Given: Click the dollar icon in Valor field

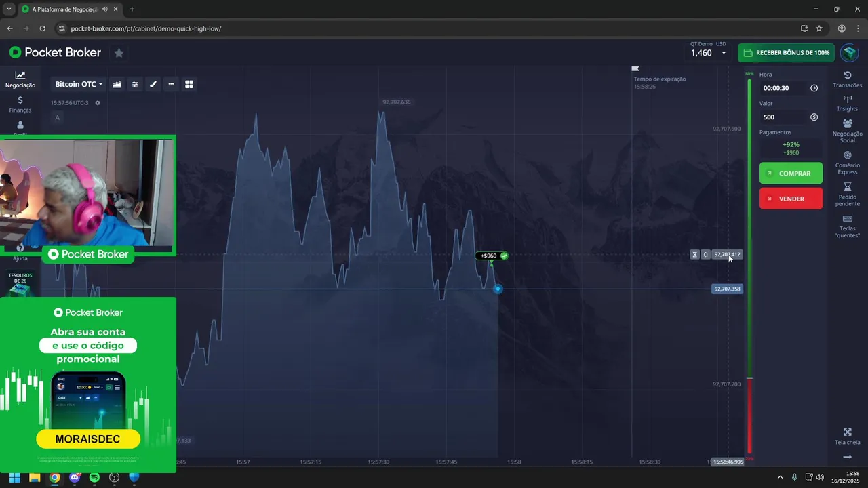Looking at the screenshot, I should [x=814, y=117].
